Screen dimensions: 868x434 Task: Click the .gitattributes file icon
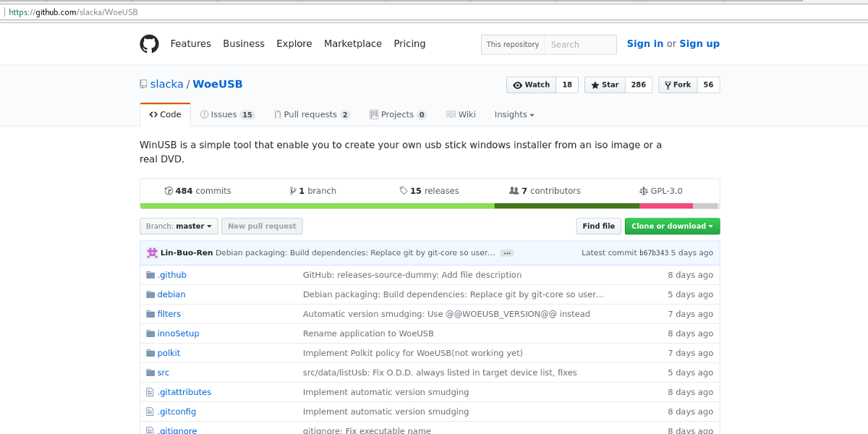tap(150, 392)
